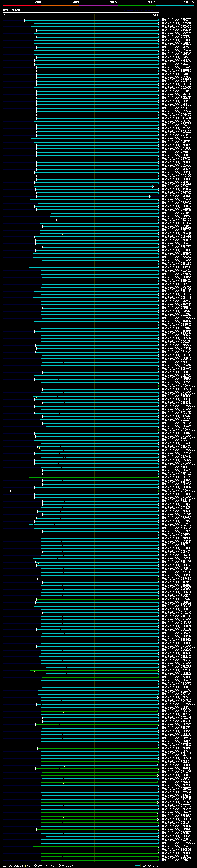This screenshot has width=197, height=868.
Task: Select hit label UniRef100_C1MRA3
Action: tap(177, 216)
